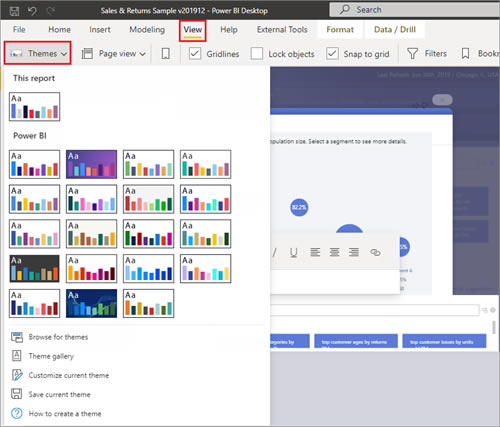Image resolution: width=500 pixels, height=427 pixels.
Task: Open the External Tools tab
Action: coord(282,29)
